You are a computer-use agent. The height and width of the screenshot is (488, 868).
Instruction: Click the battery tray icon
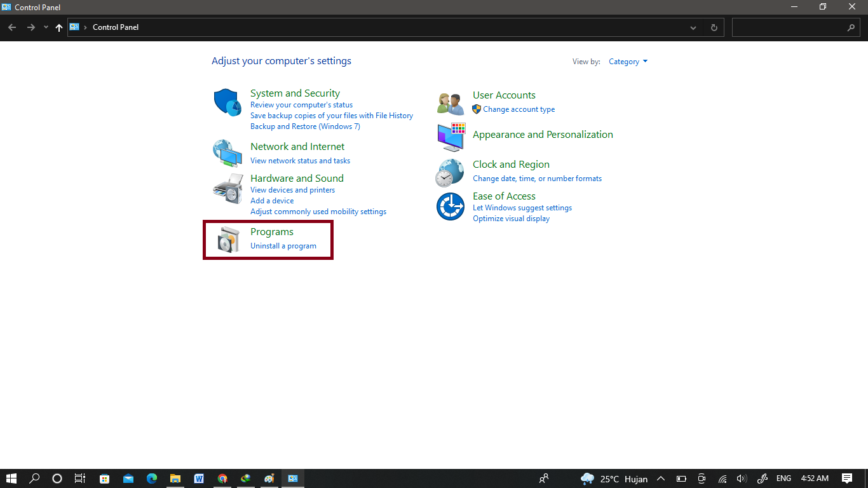coord(681,478)
